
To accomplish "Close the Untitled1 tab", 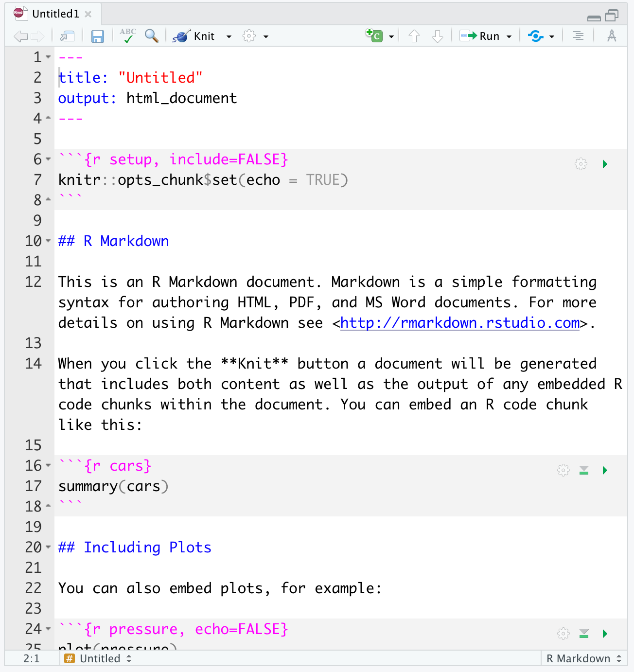I will 88,14.
